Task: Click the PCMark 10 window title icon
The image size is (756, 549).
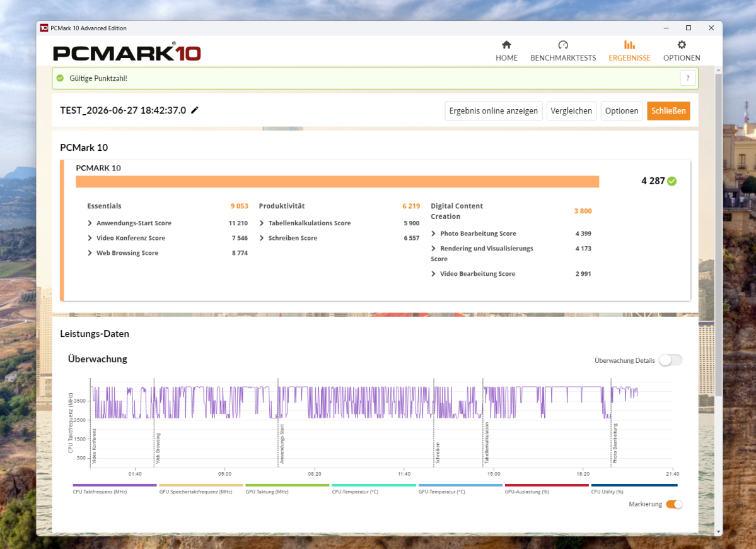Action: [44, 28]
